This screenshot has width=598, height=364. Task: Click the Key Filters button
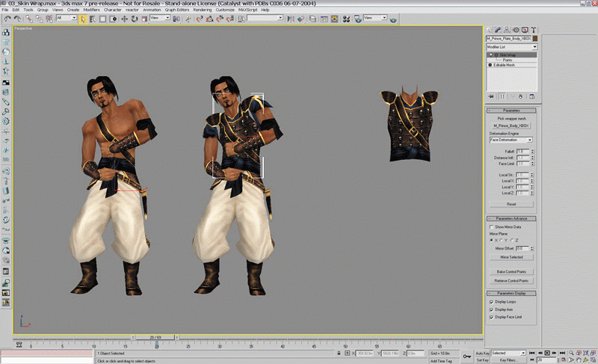click(508, 360)
